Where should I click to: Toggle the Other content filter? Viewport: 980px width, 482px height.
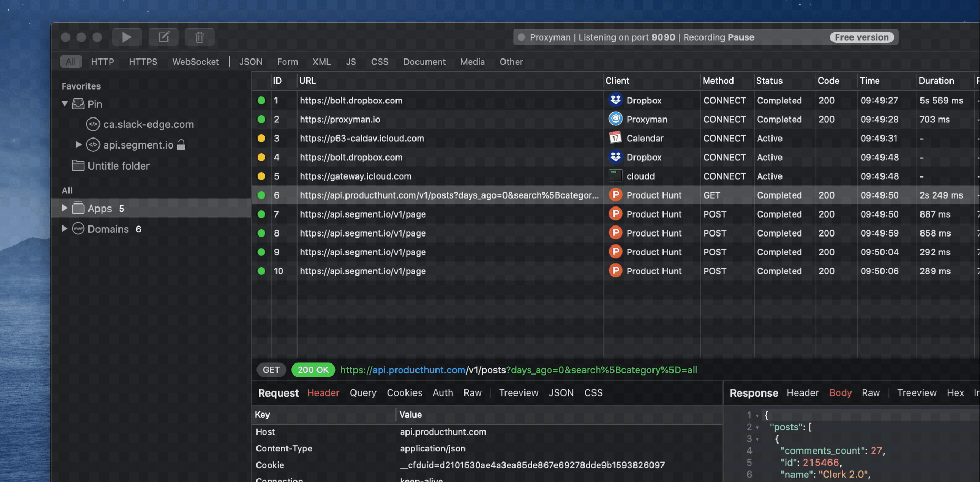tap(511, 62)
